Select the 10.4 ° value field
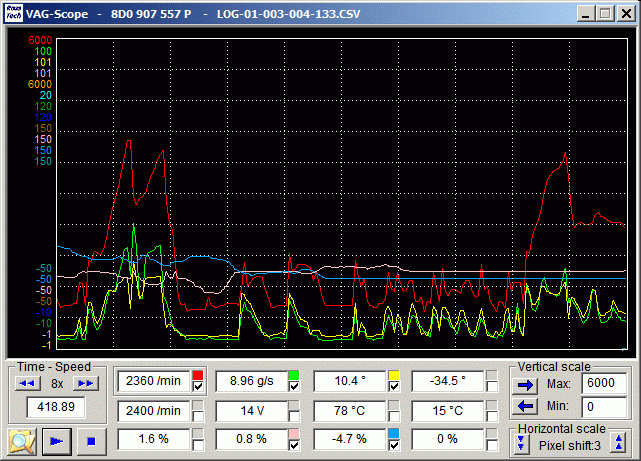This screenshot has height=461, width=641. (x=350, y=381)
